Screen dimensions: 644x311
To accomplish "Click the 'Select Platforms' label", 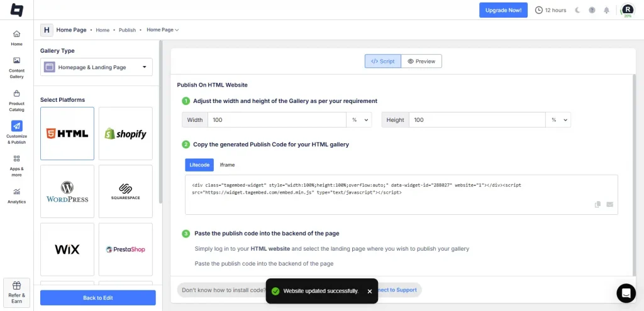I will [62, 100].
